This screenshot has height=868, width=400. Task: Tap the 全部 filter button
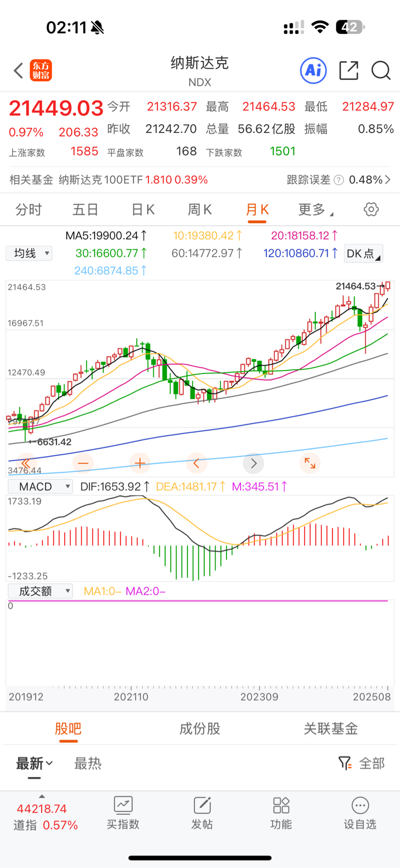[372, 764]
